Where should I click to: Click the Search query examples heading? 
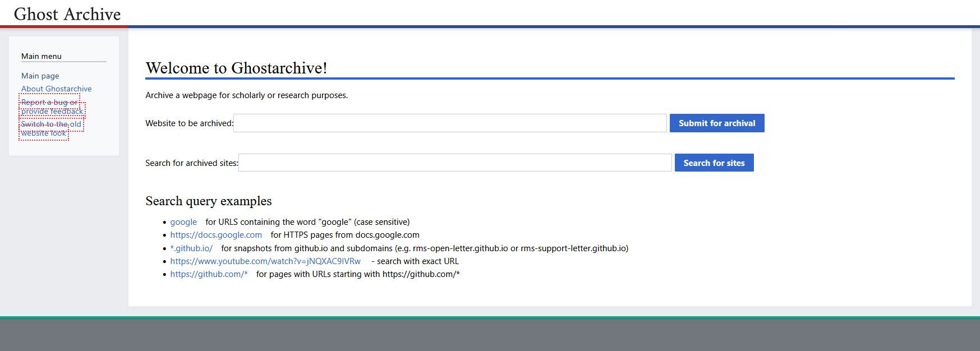point(209,201)
